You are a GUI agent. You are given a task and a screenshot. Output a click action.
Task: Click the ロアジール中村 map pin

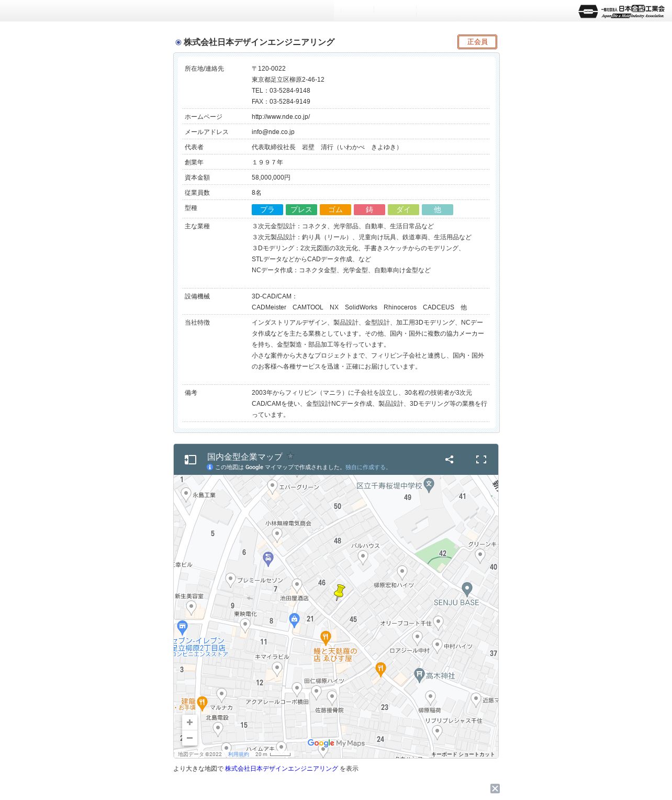click(417, 638)
